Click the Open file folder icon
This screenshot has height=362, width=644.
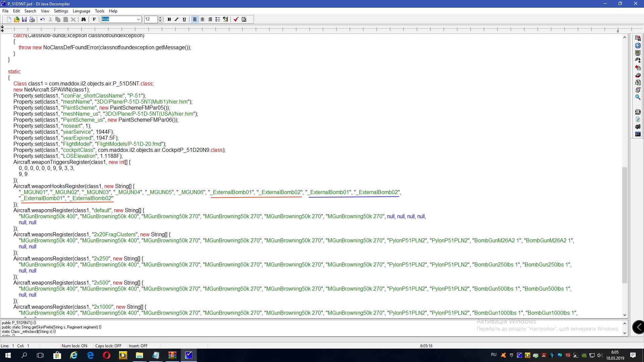click(x=16, y=19)
